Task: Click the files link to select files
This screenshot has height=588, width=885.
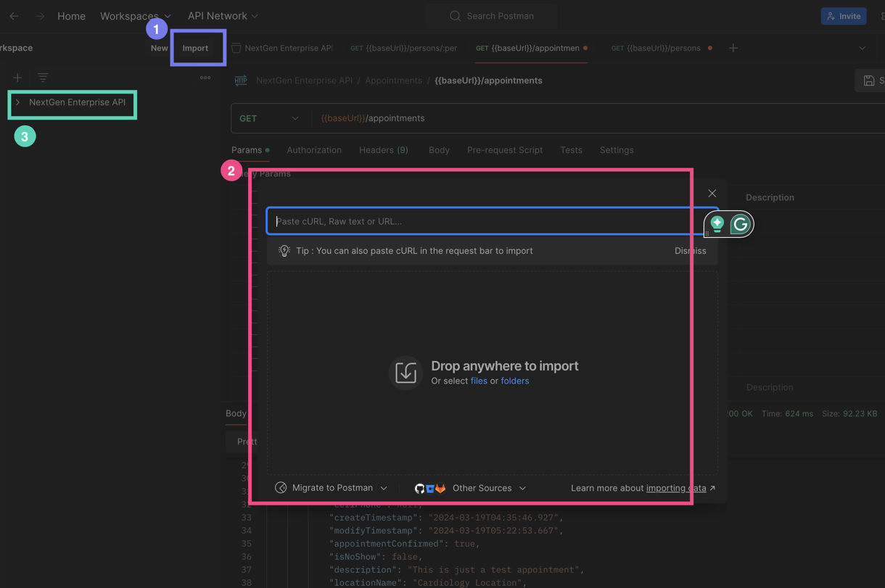Action: (479, 381)
